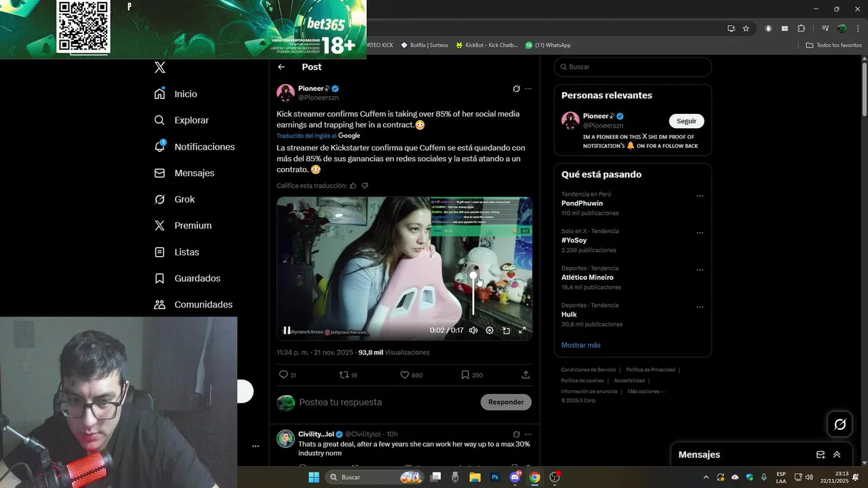868x488 pixels.
Task: Like the post with 860 likes
Action: 404,375
